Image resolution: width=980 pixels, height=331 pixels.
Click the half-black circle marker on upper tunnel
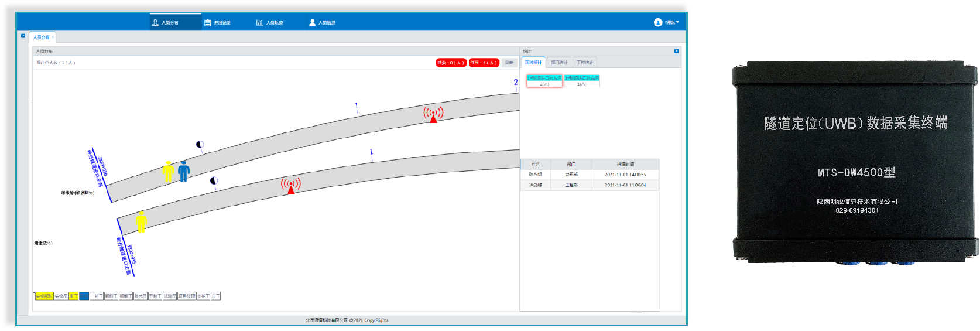tap(200, 145)
